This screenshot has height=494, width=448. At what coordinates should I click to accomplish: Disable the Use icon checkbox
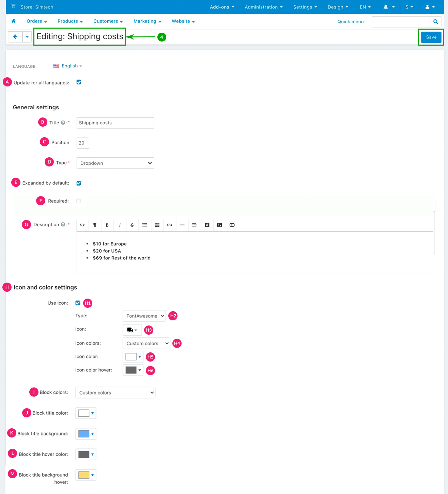click(x=78, y=303)
